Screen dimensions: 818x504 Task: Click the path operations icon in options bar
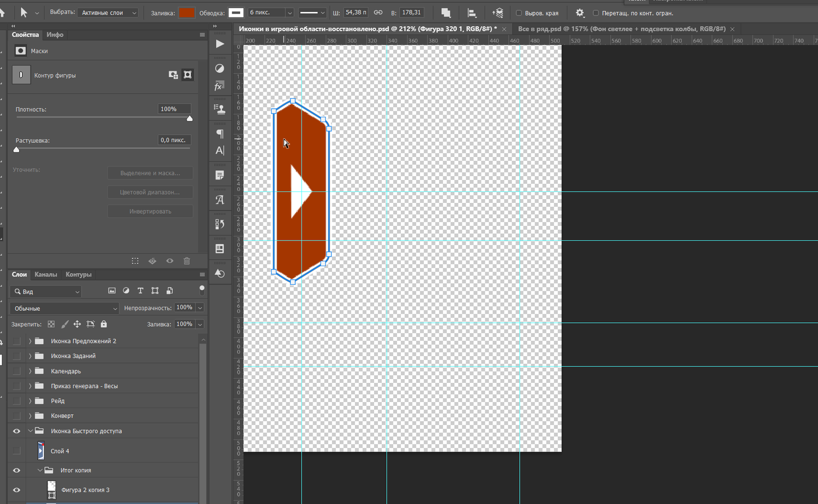point(446,13)
